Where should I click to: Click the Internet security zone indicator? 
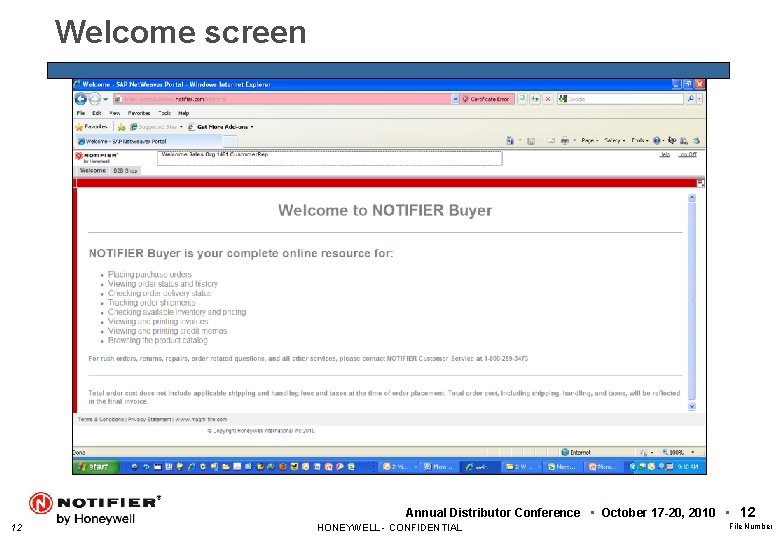click(576, 452)
